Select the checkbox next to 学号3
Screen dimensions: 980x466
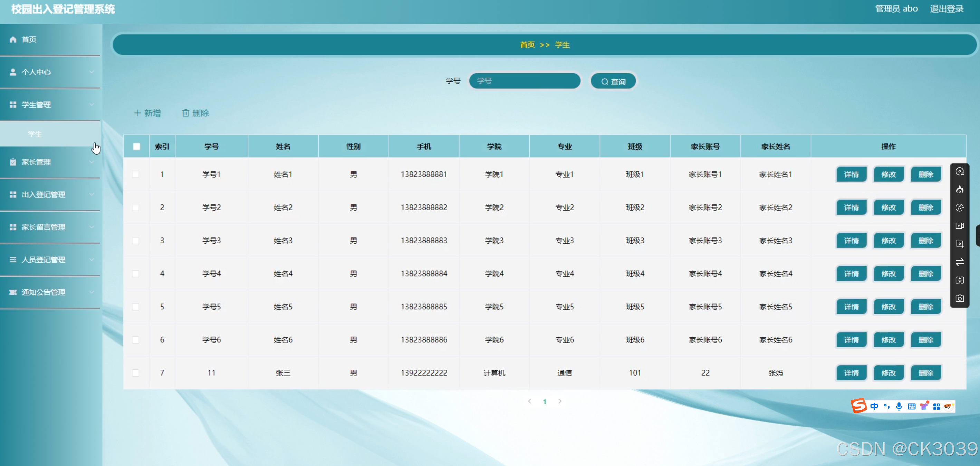pyautogui.click(x=136, y=240)
